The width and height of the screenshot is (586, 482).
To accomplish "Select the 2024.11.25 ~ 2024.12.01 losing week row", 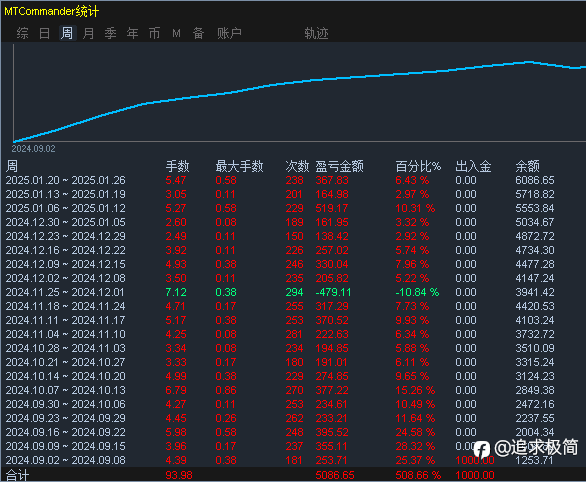I will point(293,292).
